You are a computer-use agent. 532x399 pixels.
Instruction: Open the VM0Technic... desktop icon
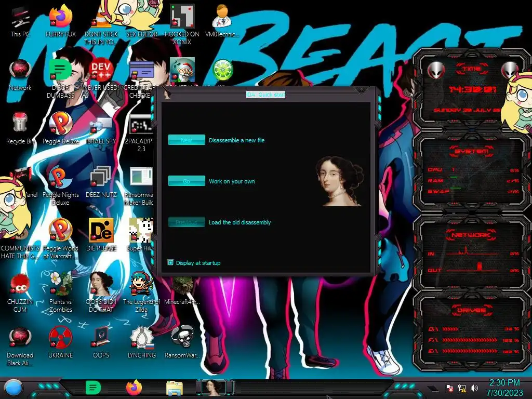point(222,21)
